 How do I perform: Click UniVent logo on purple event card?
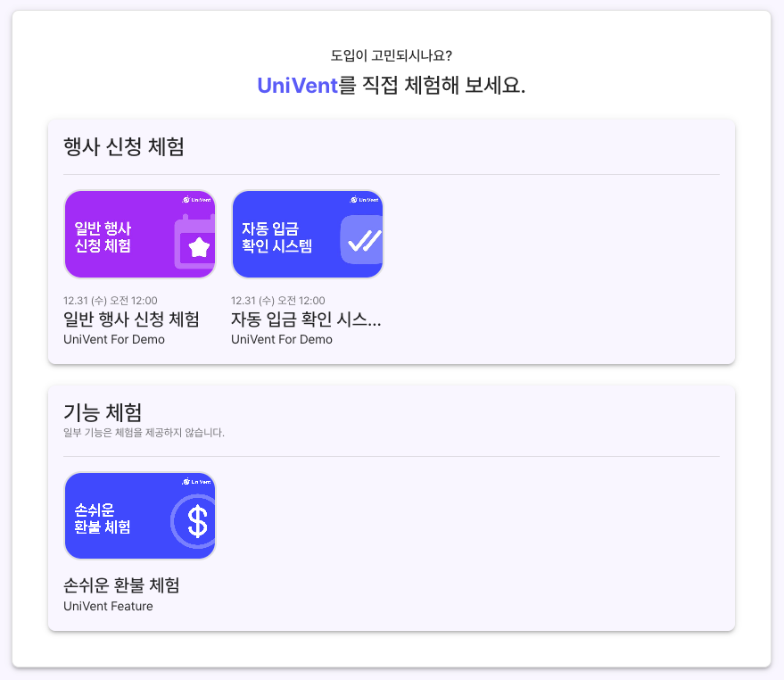click(197, 200)
